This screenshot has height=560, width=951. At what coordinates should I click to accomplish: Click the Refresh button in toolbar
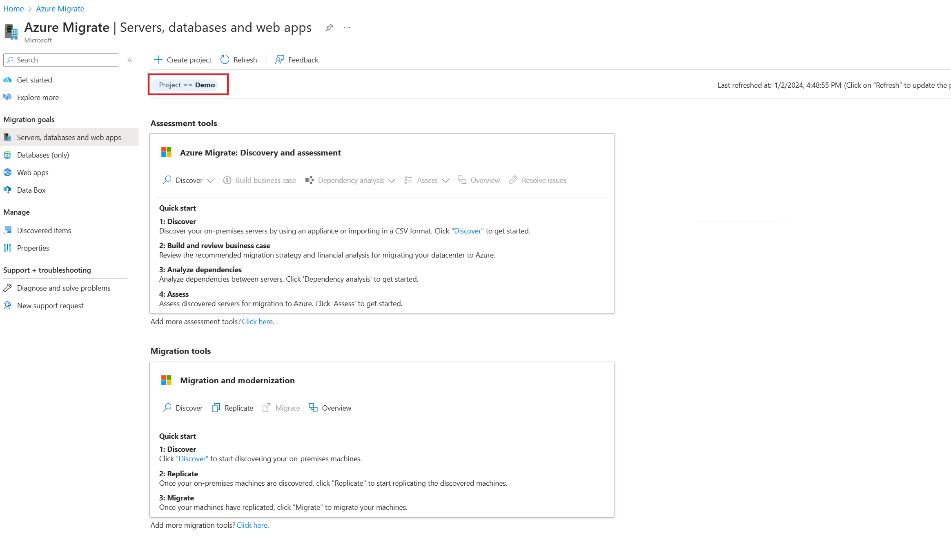[x=239, y=60]
